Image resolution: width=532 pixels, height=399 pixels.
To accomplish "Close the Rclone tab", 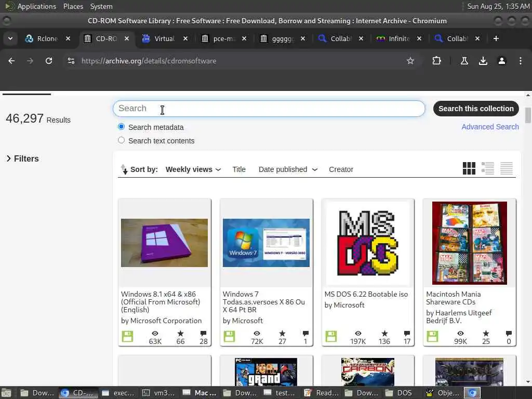I will (68, 38).
